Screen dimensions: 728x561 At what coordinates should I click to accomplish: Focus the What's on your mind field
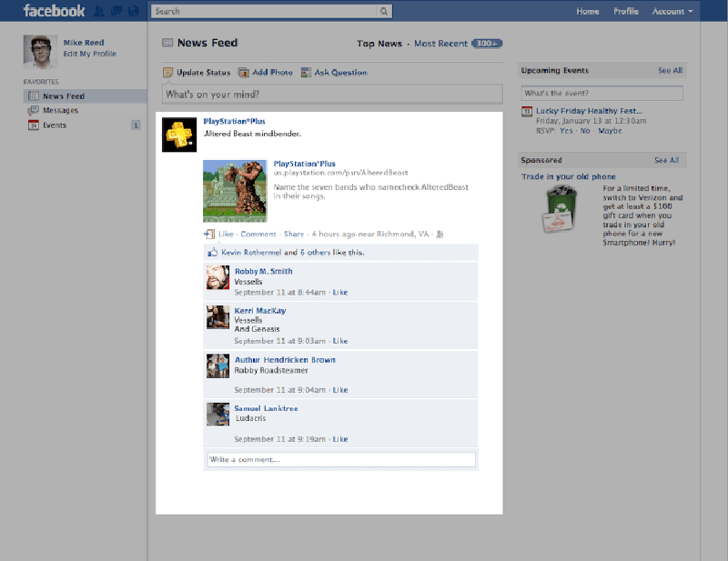click(332, 95)
